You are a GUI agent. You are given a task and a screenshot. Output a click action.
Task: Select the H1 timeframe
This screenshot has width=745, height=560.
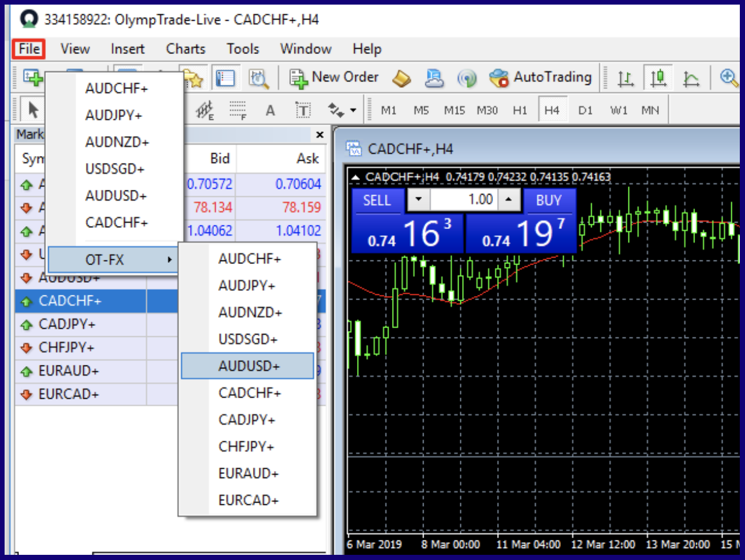(x=519, y=110)
